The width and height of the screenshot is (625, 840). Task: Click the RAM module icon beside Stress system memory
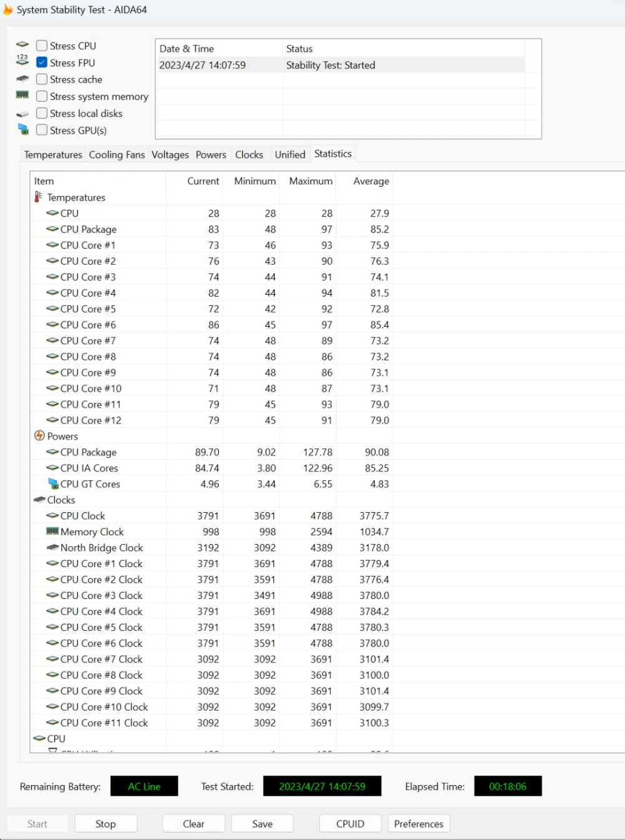point(22,95)
